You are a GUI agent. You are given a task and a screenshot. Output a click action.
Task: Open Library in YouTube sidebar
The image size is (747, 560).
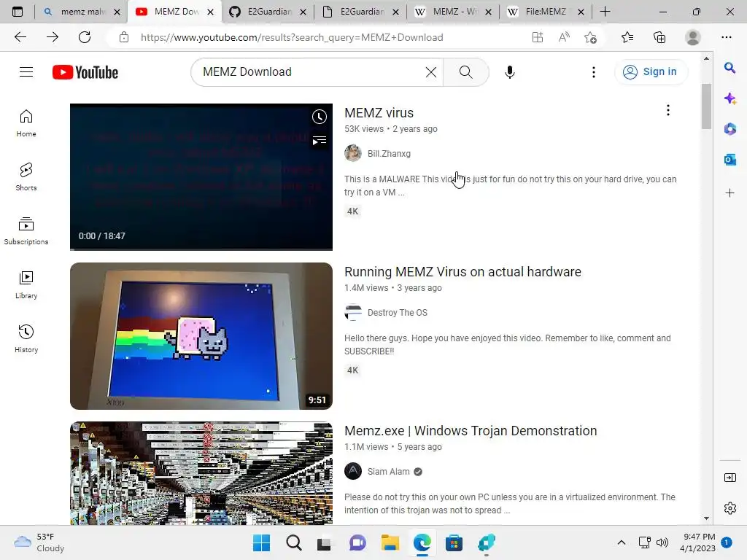point(26,285)
